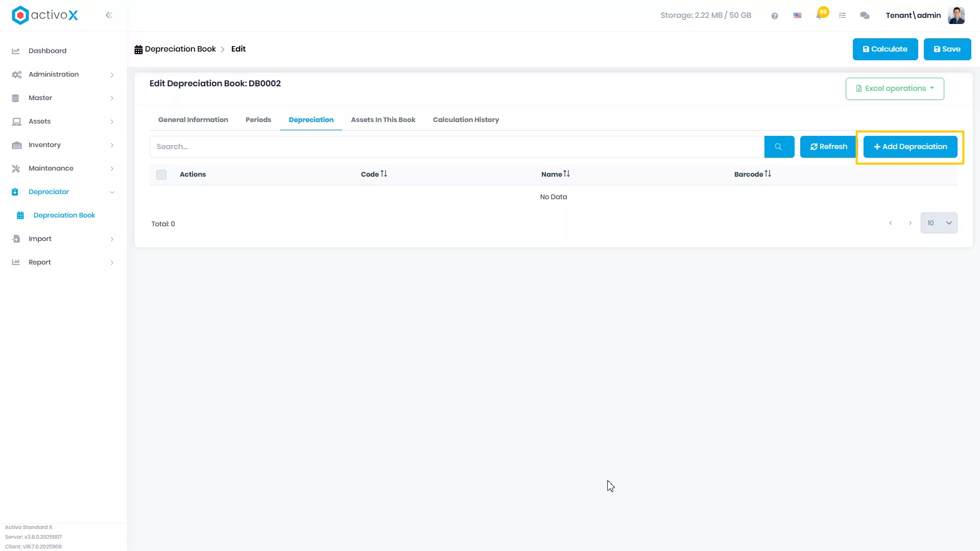Screen dimensions: 980x551
Task: Sort table by Code column arrows
Action: [384, 174]
